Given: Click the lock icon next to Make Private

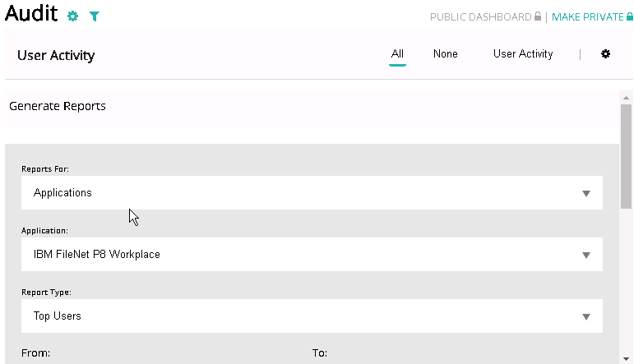Looking at the screenshot, I should click(630, 16).
